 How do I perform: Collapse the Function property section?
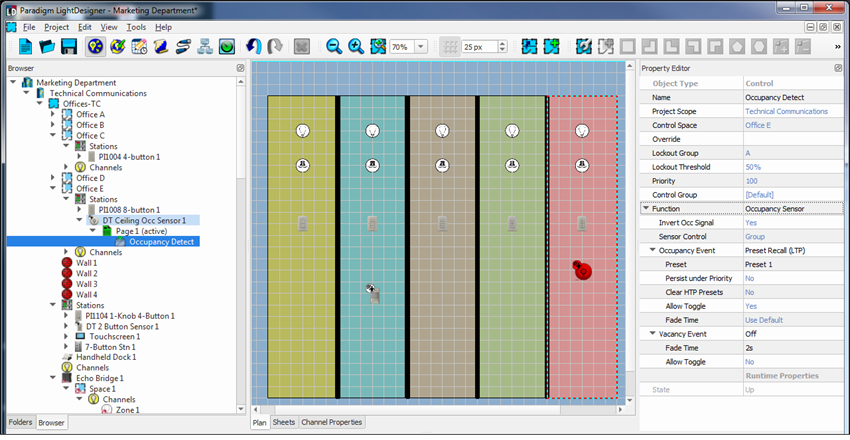coord(645,208)
